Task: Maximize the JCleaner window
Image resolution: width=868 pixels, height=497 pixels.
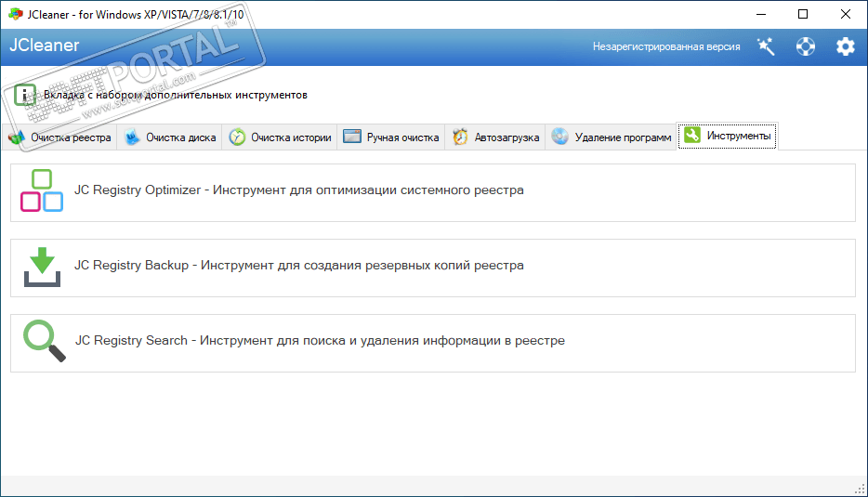Action: [x=803, y=14]
